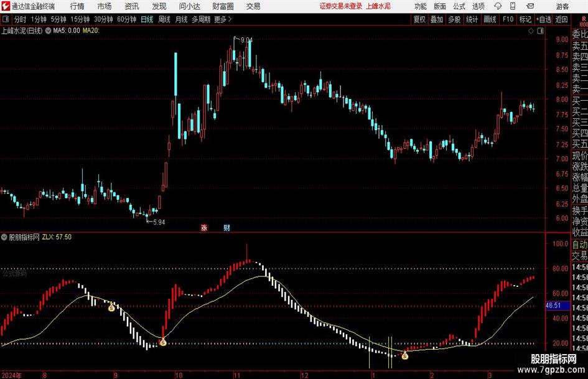Image resolution: width=588 pixels, height=379 pixels.
Task: Switch to 月线 monthly tab
Action: (x=182, y=19)
